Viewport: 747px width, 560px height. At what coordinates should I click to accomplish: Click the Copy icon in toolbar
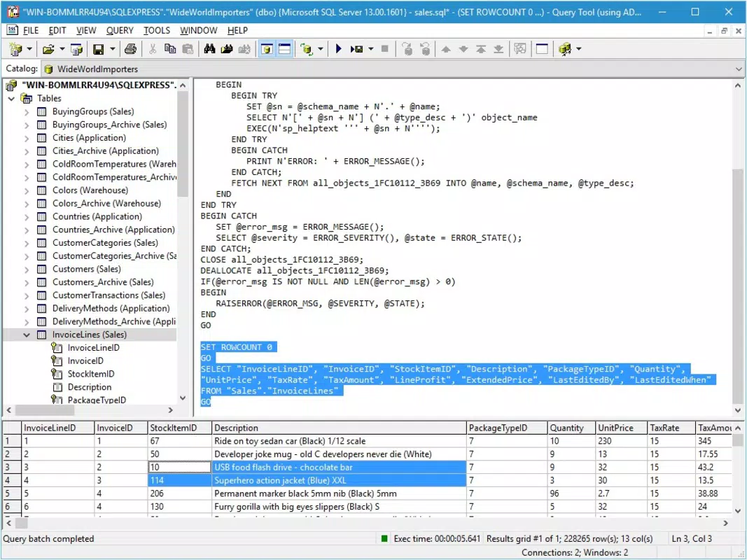[170, 49]
